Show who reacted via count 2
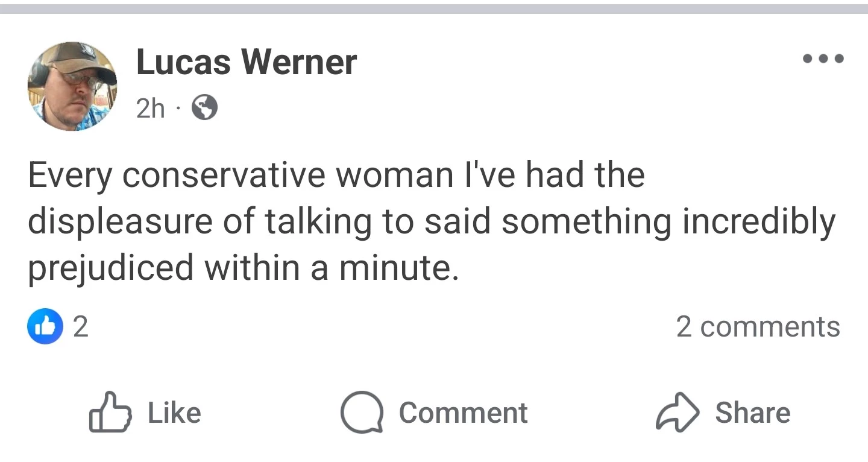 (80, 326)
